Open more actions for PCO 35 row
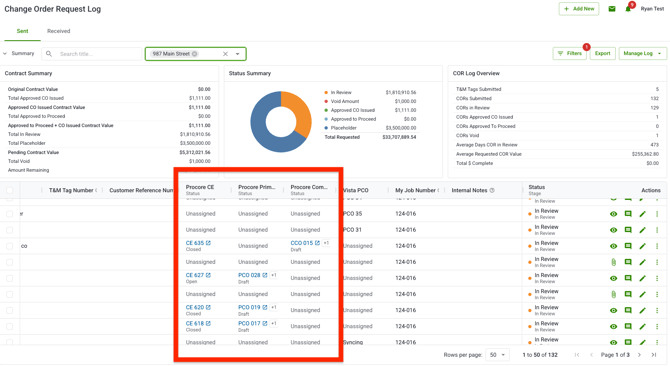670x366 pixels. tap(657, 214)
